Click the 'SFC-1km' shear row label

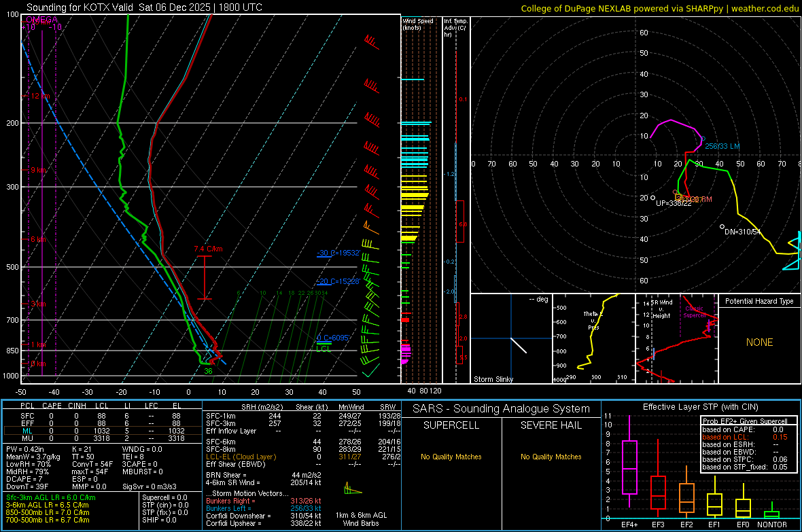(x=220, y=416)
